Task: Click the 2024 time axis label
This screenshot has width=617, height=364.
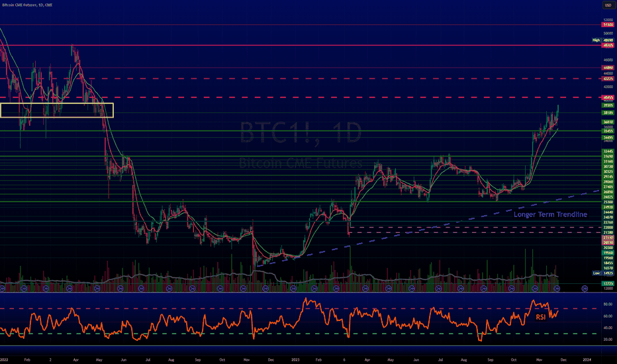Action: pyautogui.click(x=587, y=359)
